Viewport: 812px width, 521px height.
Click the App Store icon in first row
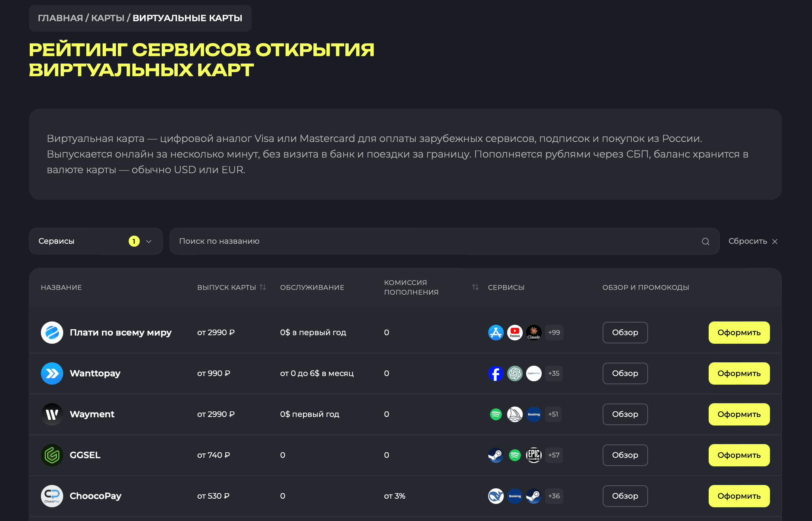(496, 333)
